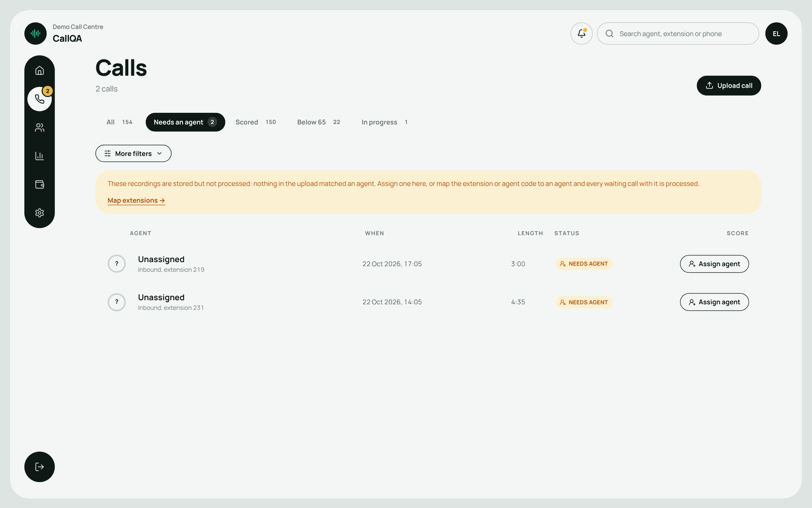Switch to the Scored tab
This screenshot has height=508, width=812.
click(256, 122)
